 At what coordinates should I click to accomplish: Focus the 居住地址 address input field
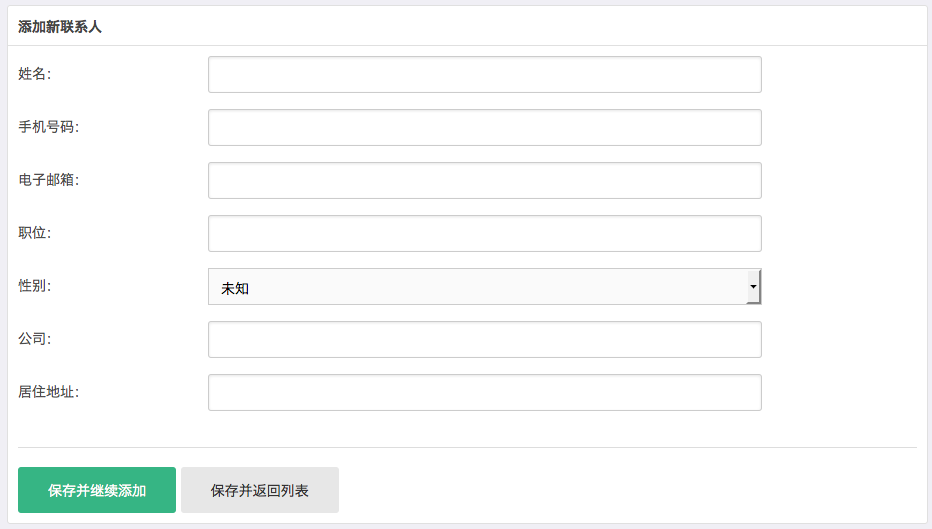tap(484, 393)
